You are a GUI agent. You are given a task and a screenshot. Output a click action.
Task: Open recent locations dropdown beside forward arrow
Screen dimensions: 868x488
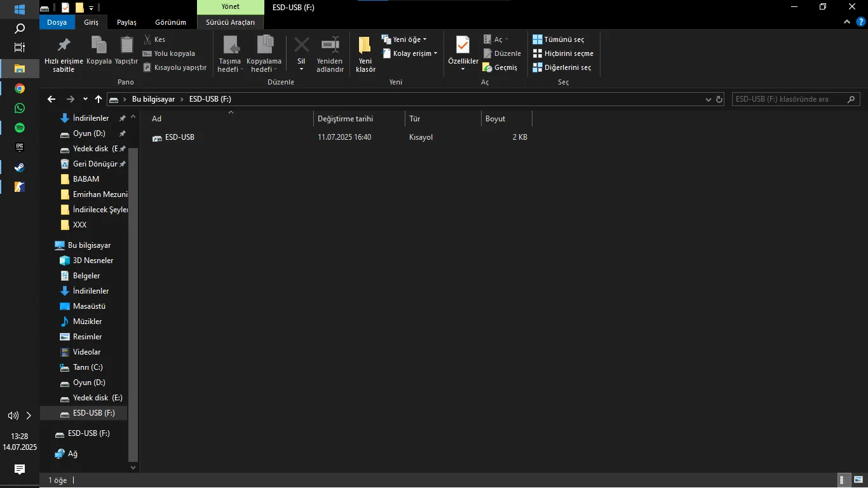85,99
